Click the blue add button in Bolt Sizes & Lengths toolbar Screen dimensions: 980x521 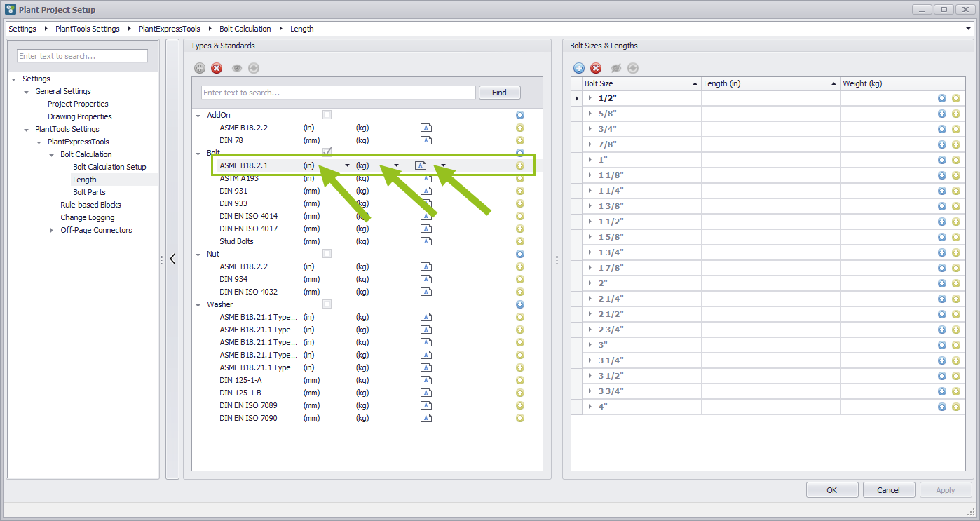pos(579,68)
